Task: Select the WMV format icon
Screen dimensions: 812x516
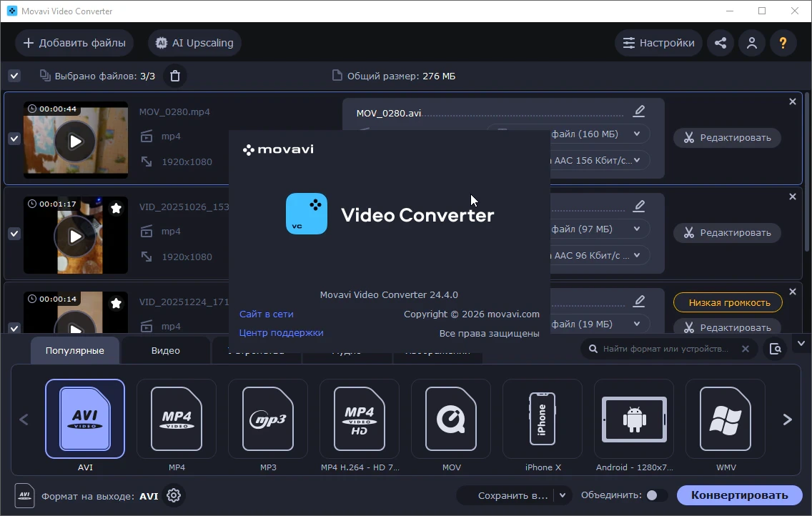Action: [726, 419]
